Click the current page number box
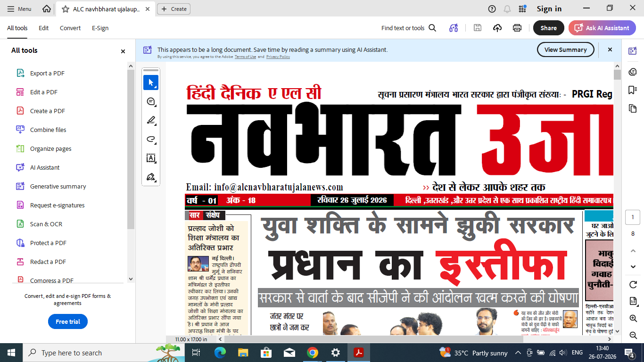Viewport: 644px width, 362px height. tap(633, 217)
